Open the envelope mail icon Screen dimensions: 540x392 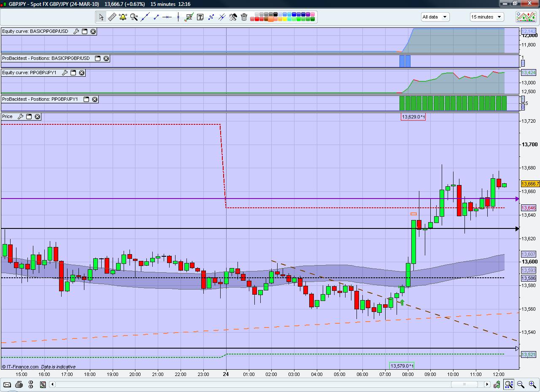[7, 384]
